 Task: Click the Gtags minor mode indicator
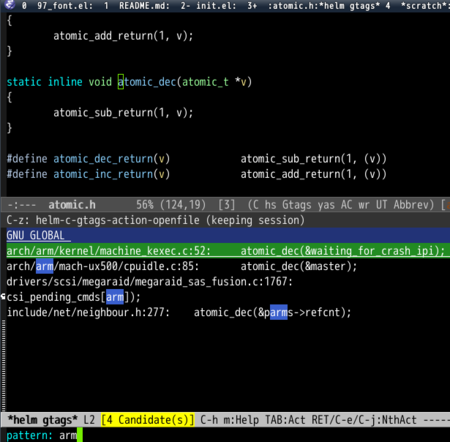(x=297, y=205)
